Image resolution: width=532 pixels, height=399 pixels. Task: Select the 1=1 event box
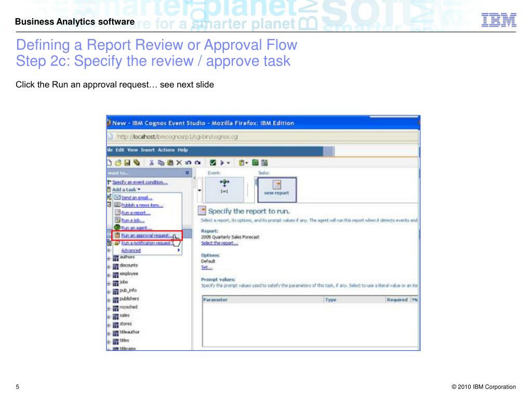(224, 189)
